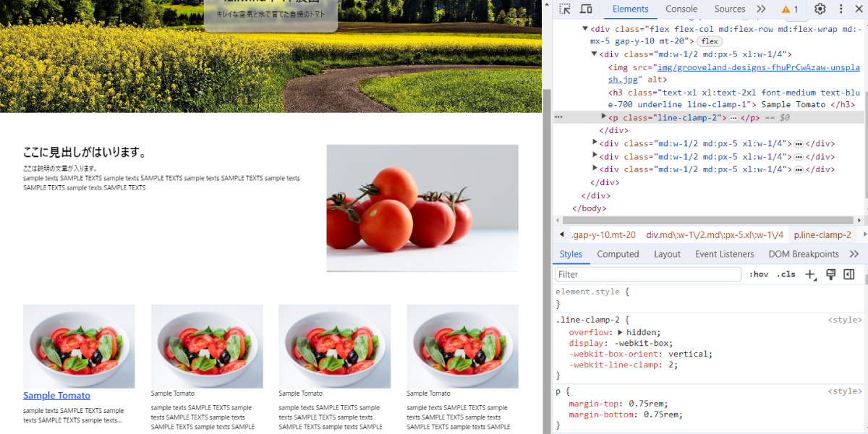Image resolution: width=868 pixels, height=434 pixels.
Task: Open the rendering emulations paintbrush icon
Action: point(830,275)
